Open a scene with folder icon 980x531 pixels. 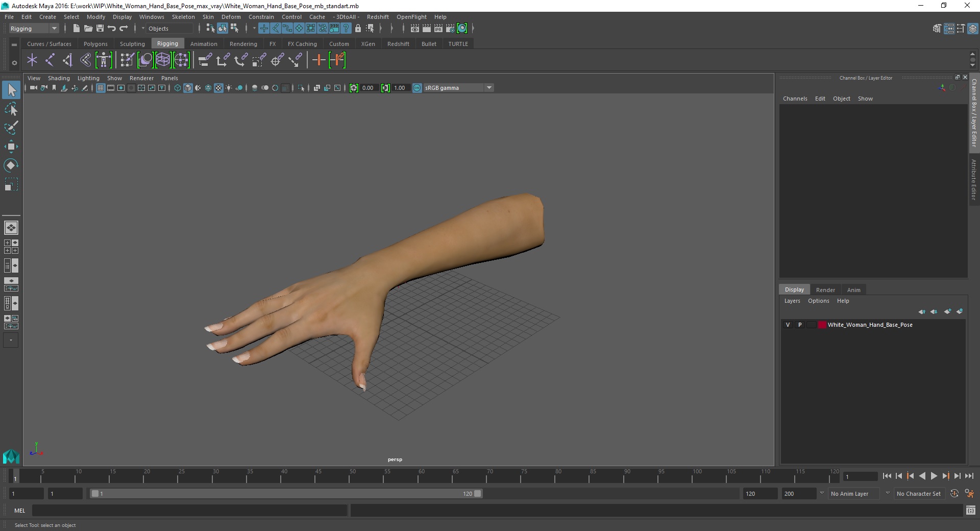[x=88, y=29]
